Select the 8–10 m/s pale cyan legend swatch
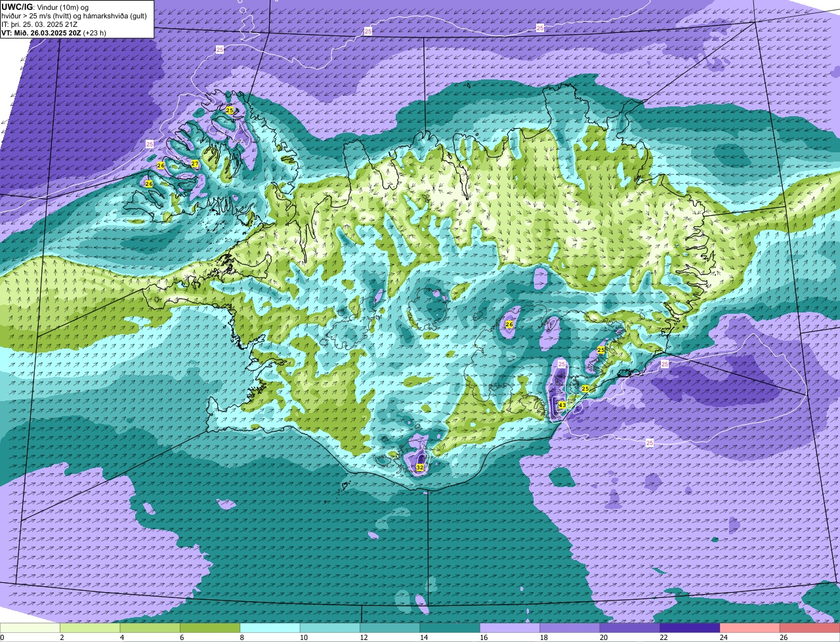The height and width of the screenshot is (642, 840). 270,628
